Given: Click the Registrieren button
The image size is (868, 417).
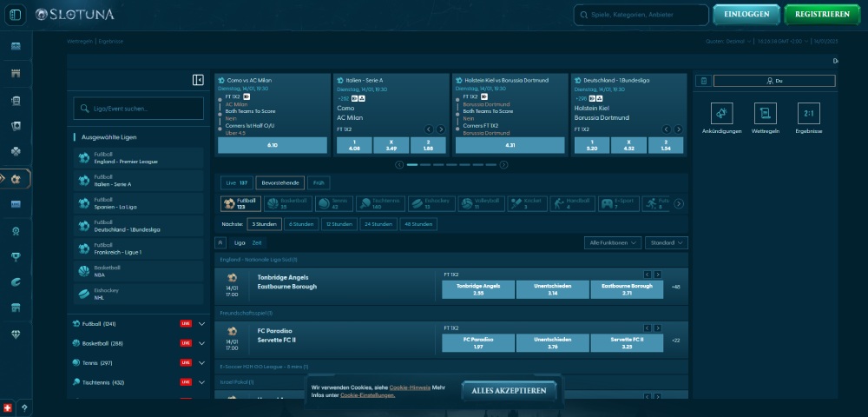Looking at the screenshot, I should (x=821, y=15).
